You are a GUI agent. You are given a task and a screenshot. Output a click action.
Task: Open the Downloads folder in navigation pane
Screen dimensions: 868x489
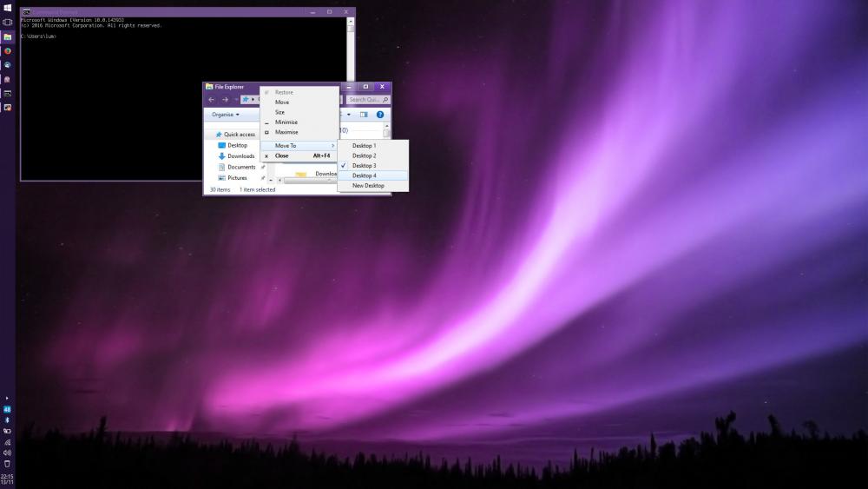coord(240,156)
